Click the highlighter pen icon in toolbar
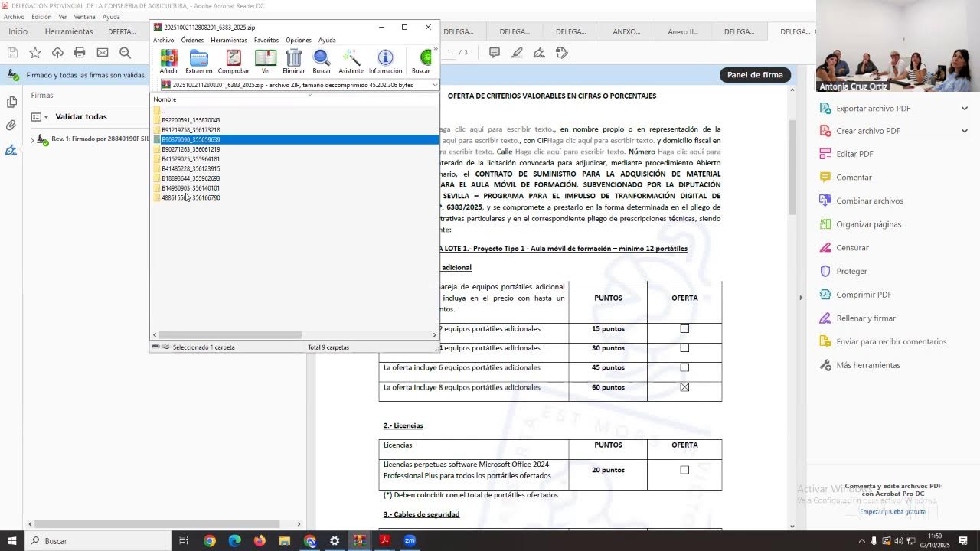 click(518, 52)
